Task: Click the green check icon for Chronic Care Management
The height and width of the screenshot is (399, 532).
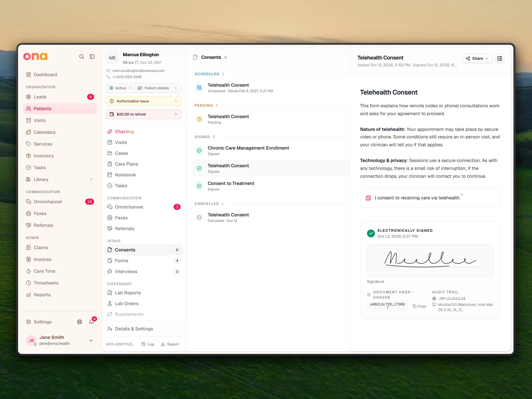Action: pyautogui.click(x=199, y=151)
